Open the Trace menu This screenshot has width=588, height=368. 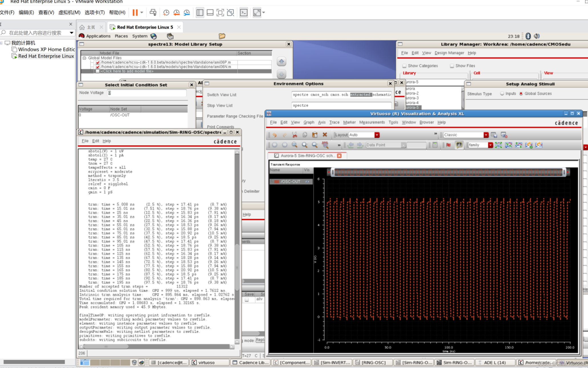point(334,122)
